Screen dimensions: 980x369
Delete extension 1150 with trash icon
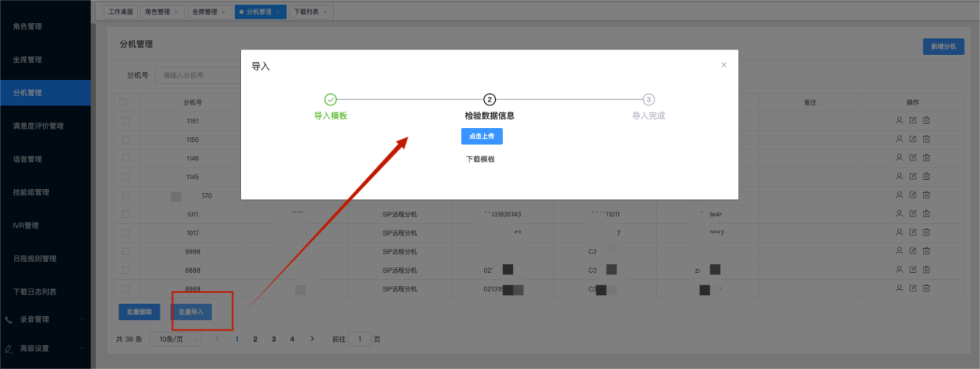926,140
